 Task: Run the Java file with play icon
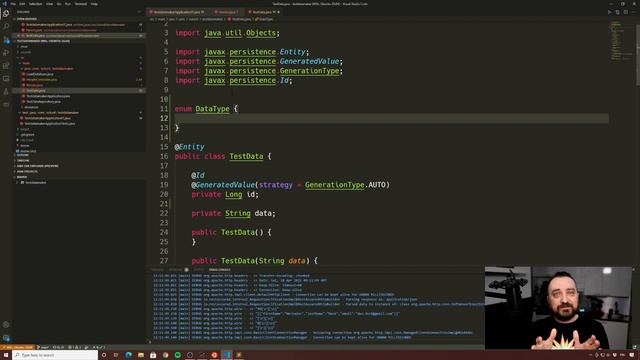click(x=609, y=12)
